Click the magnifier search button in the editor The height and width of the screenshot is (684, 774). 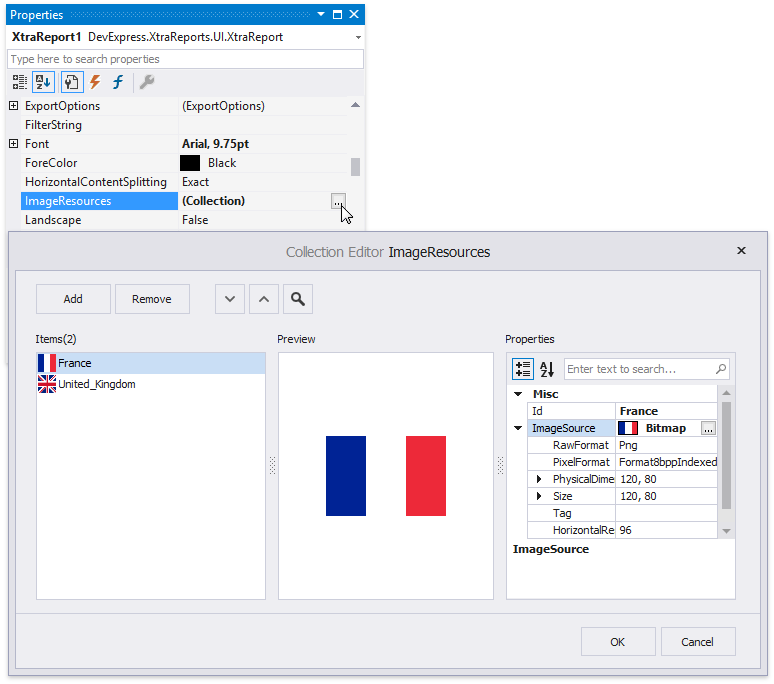298,299
